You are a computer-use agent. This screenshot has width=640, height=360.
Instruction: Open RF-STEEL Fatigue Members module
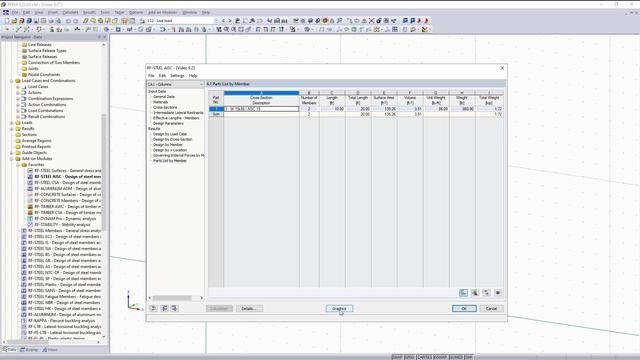click(64, 297)
